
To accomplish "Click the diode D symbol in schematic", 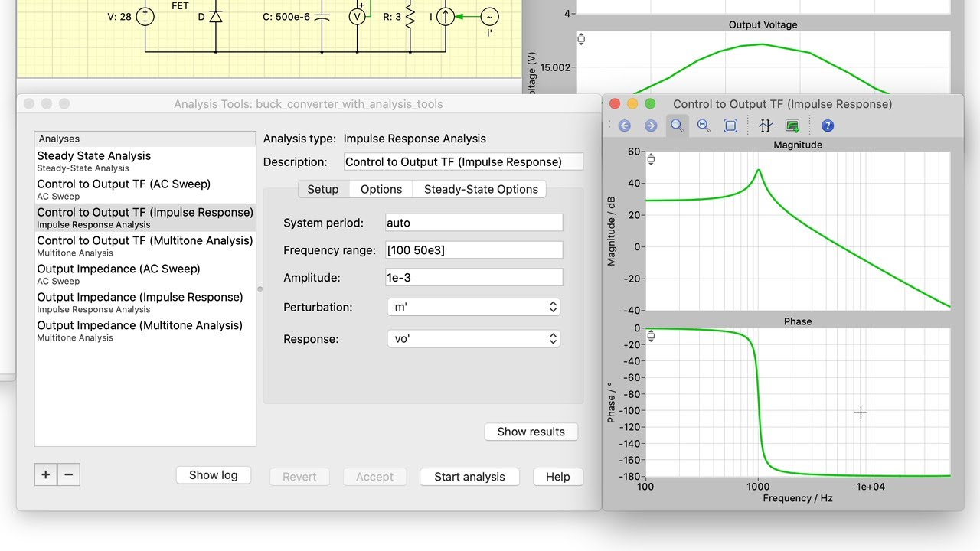I will tap(216, 16).
